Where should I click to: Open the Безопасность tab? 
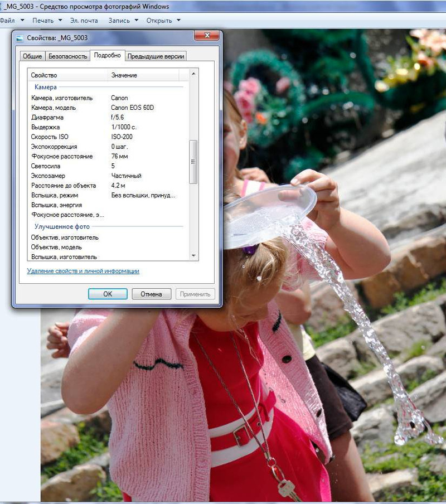[67, 56]
